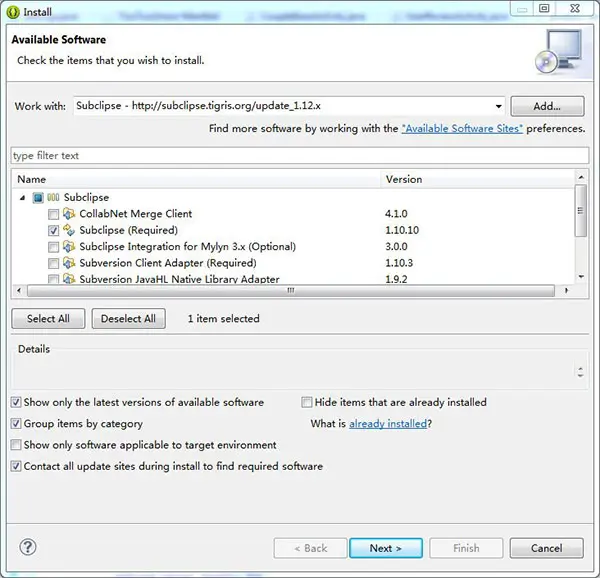The image size is (600, 578).
Task: Click the Eclipse icon in Install title bar
Action: pyautogui.click(x=13, y=12)
